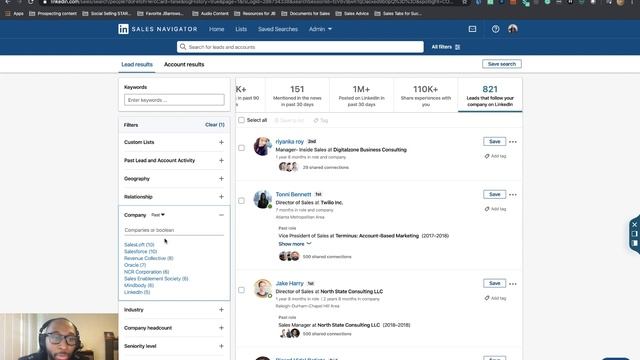Clear applied filters
The image size is (640, 360).
click(215, 125)
